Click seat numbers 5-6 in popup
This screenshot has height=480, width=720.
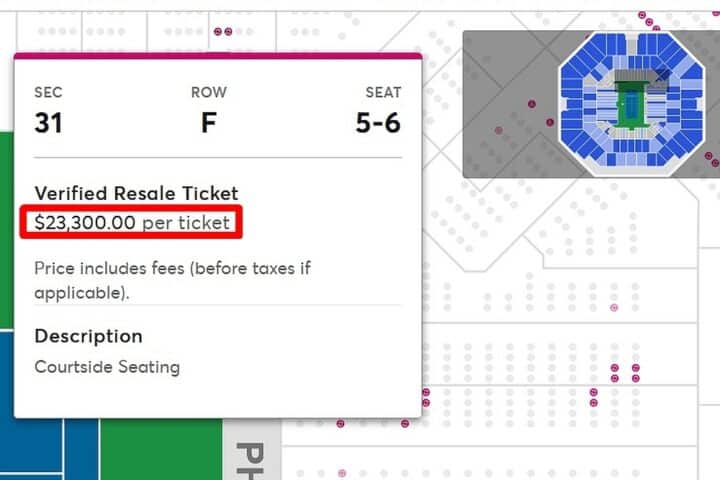tap(378, 123)
